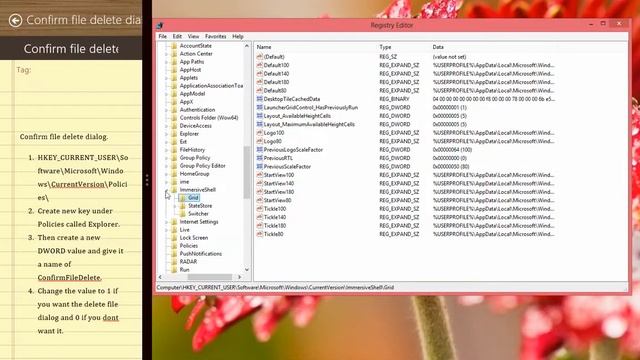Open the View menu
Image resolution: width=640 pixels, height=360 pixels.
pos(193,36)
